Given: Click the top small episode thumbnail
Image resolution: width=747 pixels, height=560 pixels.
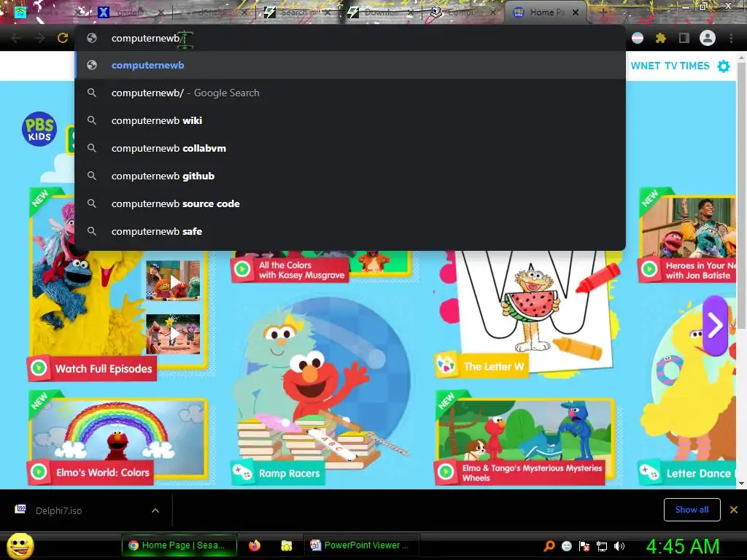Looking at the screenshot, I should tap(172, 281).
